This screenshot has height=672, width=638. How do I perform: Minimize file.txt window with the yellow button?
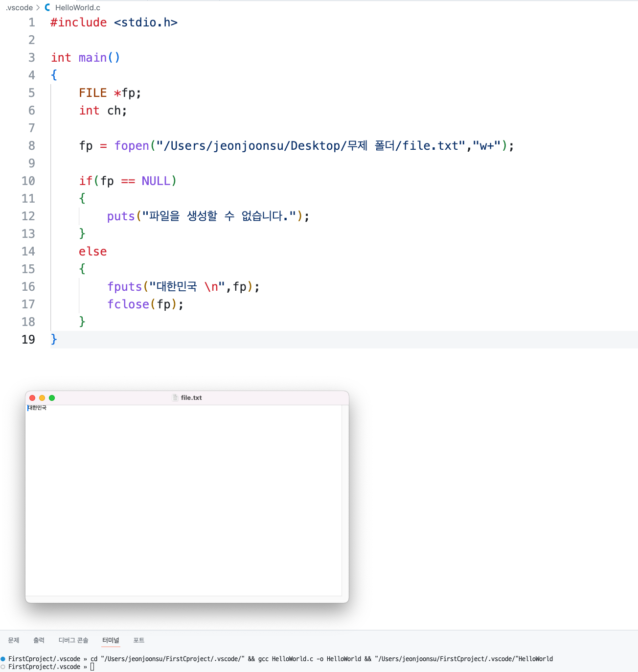point(42,398)
